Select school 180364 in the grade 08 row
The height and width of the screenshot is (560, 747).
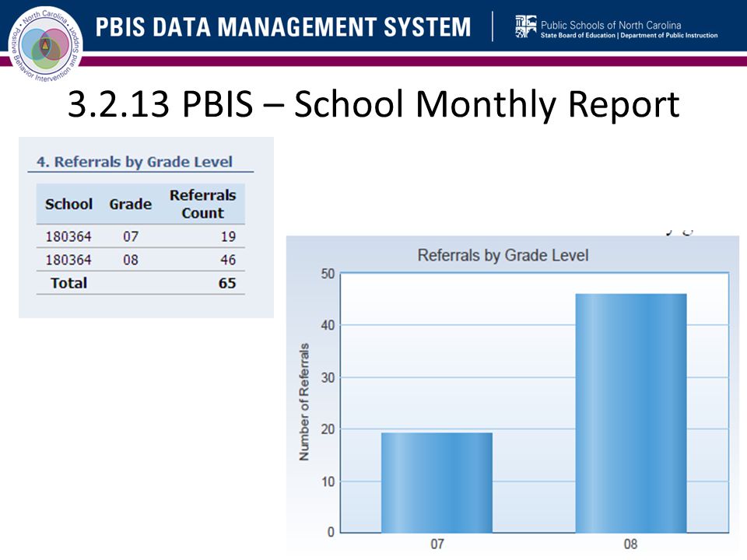(x=68, y=260)
